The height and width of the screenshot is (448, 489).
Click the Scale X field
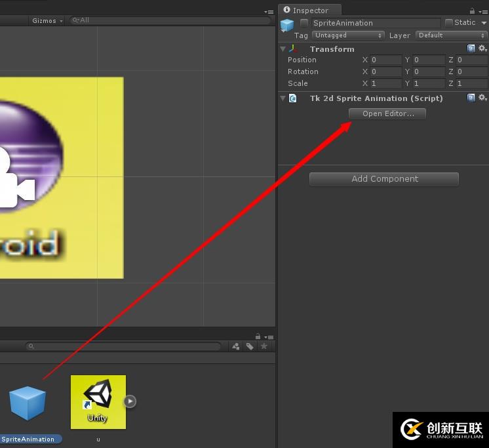tap(385, 83)
